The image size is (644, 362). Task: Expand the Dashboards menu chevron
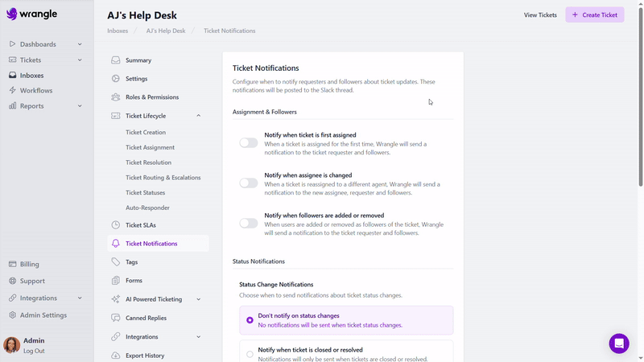tap(80, 44)
